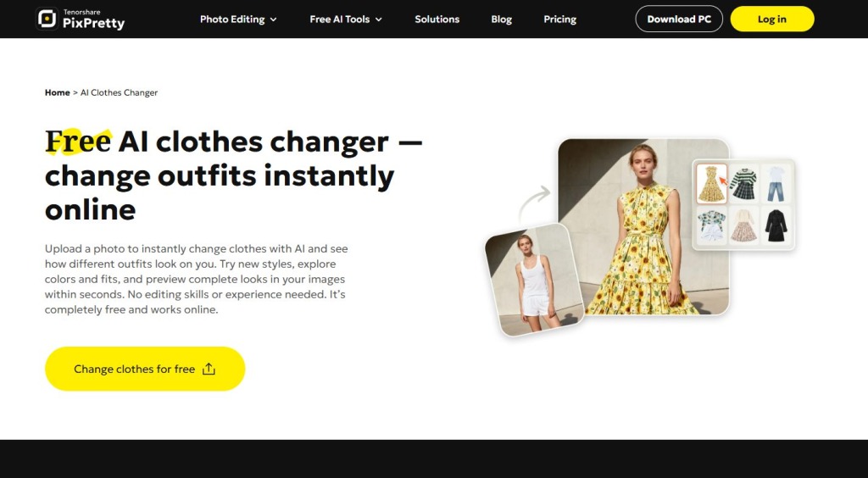Click the upload icon in yellow button
868x478 pixels.
[209, 369]
